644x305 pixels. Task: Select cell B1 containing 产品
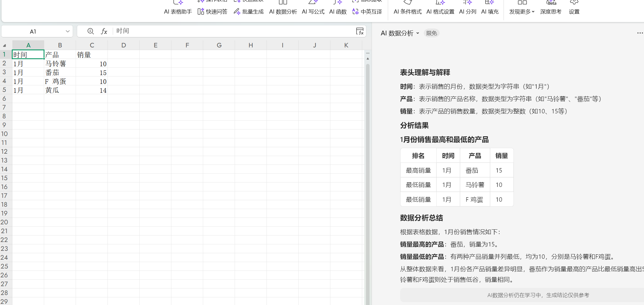pos(60,54)
